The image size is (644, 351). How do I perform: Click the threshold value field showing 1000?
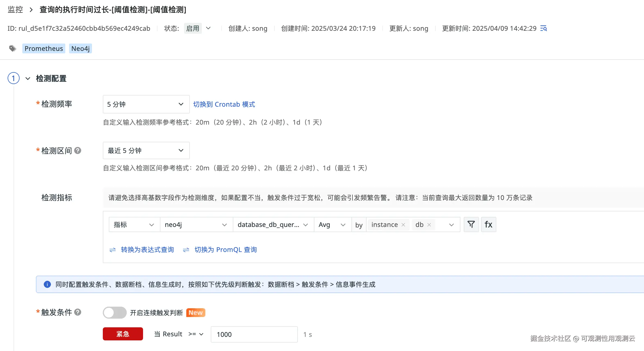click(x=254, y=334)
